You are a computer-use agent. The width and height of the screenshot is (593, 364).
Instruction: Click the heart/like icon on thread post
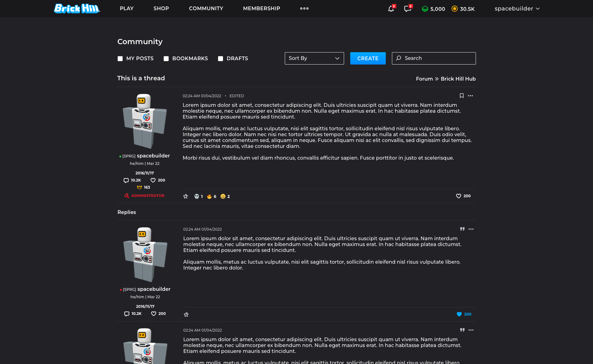[x=458, y=196]
